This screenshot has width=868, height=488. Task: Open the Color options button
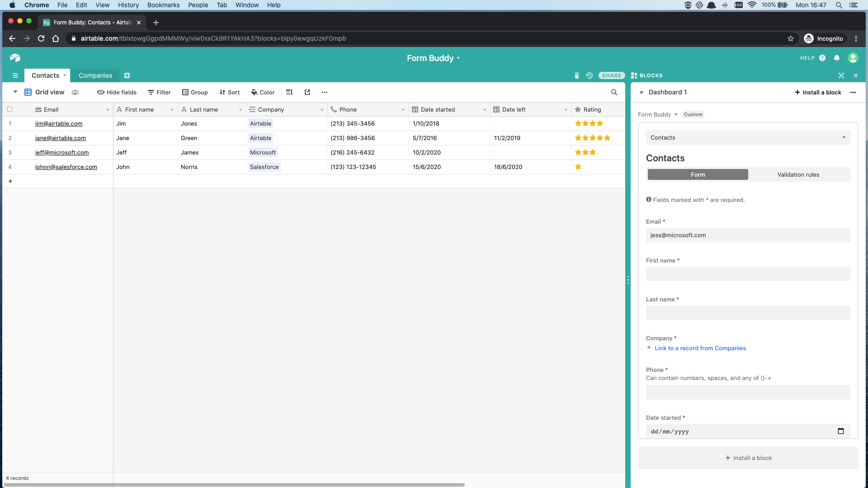[263, 92]
